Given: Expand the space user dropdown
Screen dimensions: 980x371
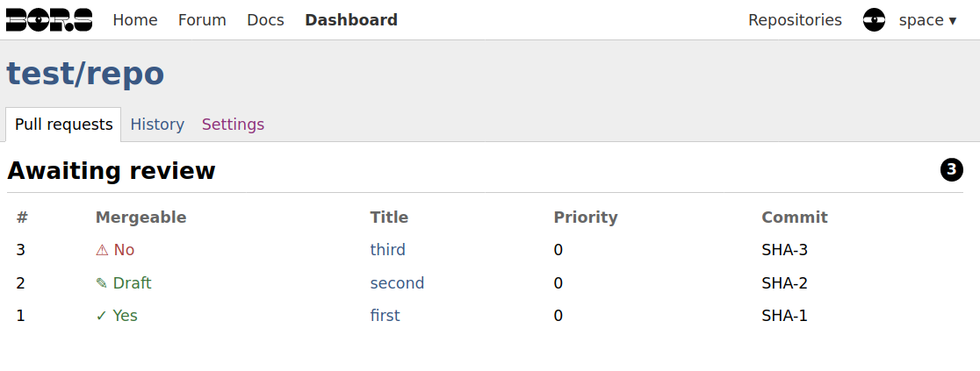Looking at the screenshot, I should (927, 20).
